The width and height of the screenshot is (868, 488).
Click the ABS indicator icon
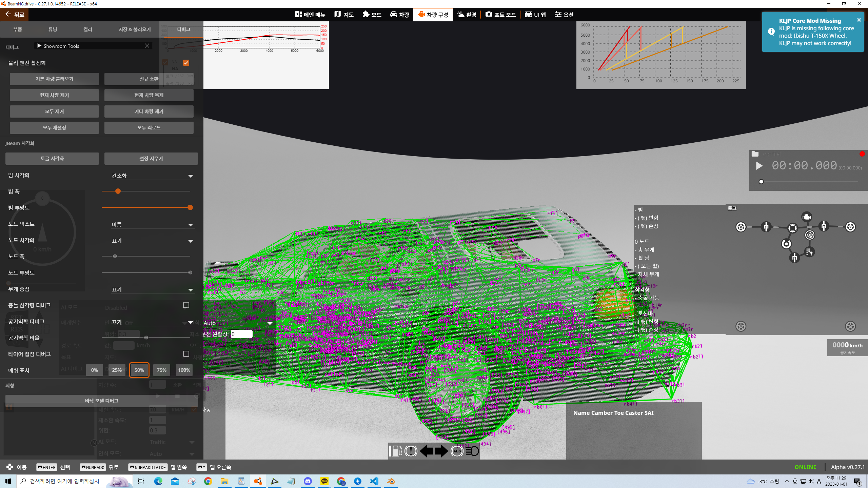click(457, 451)
